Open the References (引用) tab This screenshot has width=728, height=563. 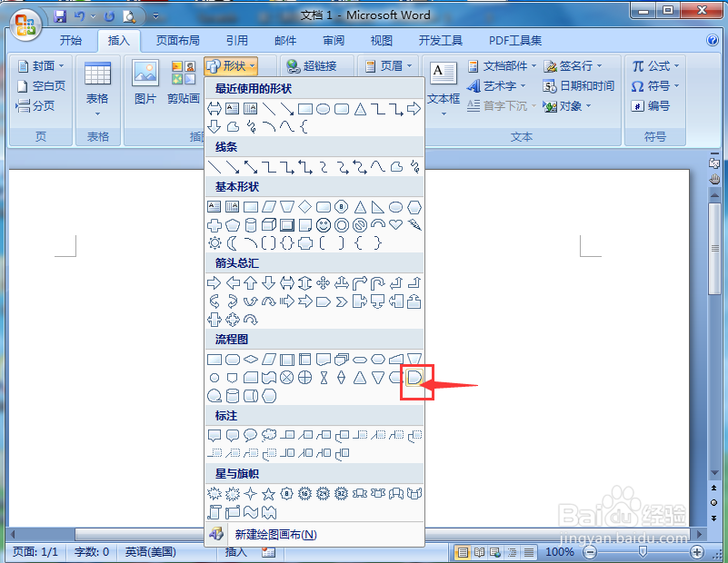[237, 41]
